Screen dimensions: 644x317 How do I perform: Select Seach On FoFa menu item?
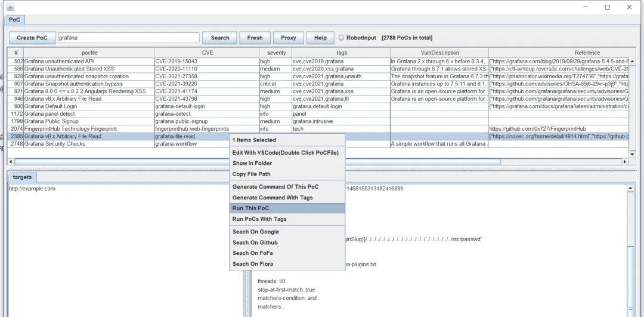[287, 253]
